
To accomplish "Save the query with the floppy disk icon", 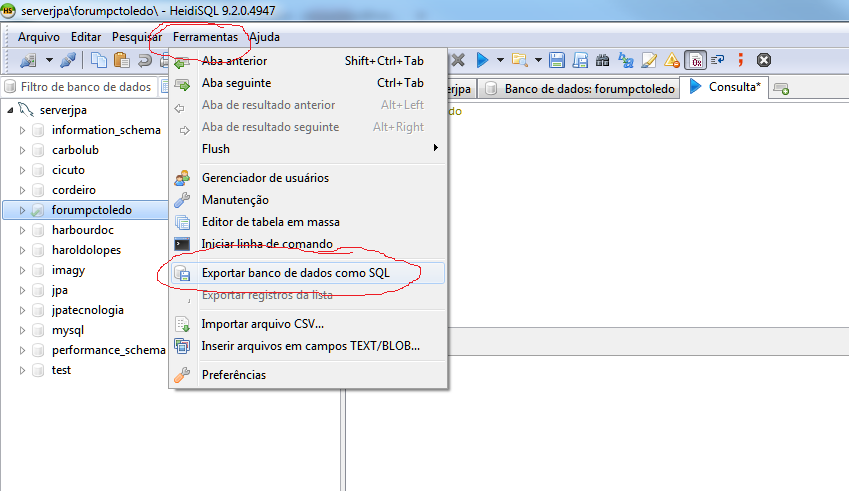I will pos(557,60).
